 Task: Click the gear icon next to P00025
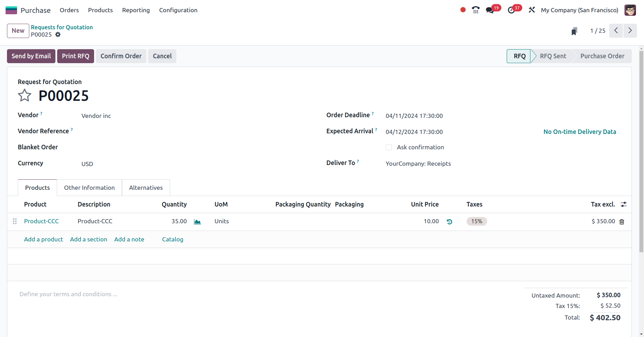click(58, 35)
